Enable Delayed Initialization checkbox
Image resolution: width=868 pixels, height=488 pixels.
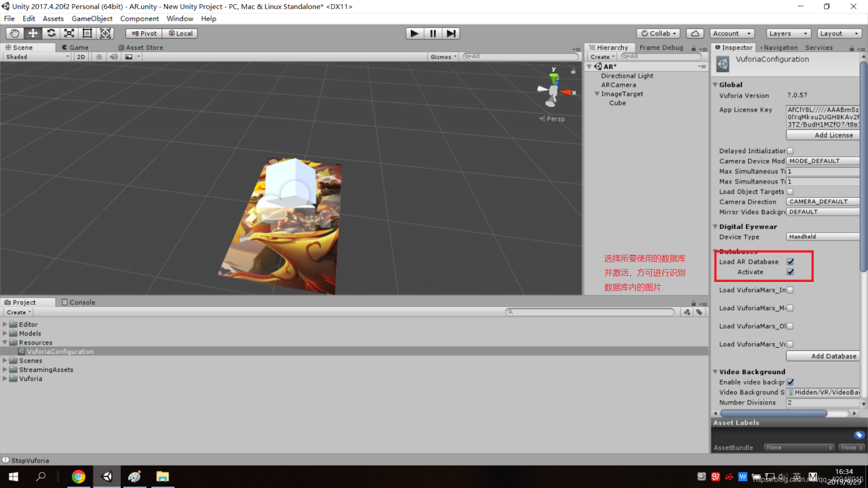790,151
